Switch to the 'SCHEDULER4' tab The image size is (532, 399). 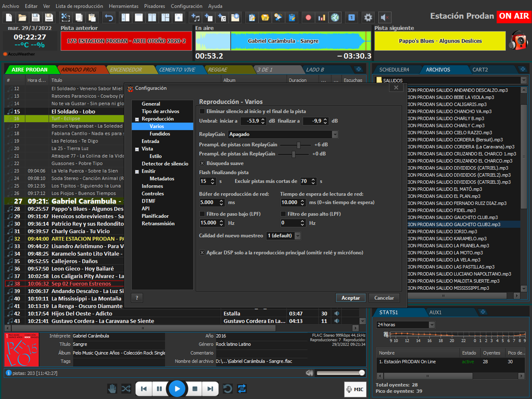[394, 70]
